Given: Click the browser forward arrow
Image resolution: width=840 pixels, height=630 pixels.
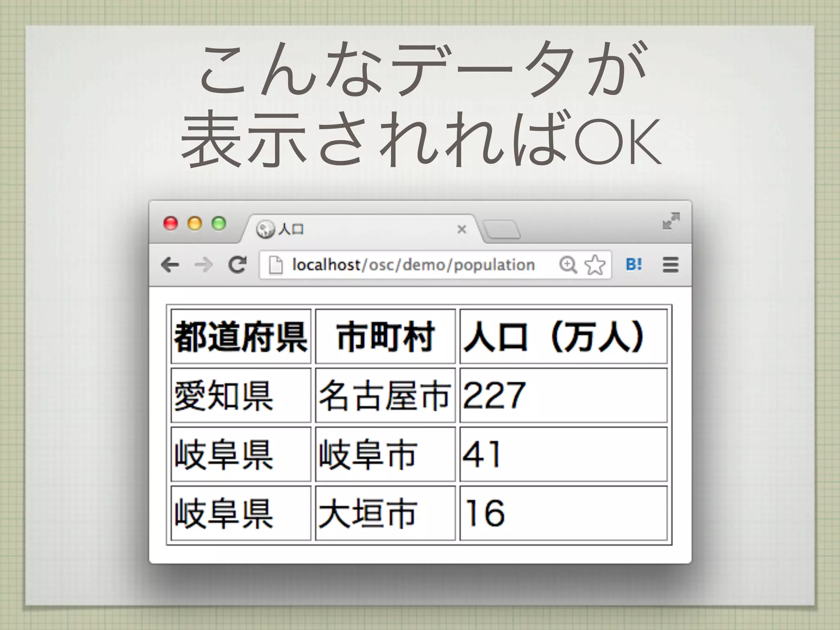Looking at the screenshot, I should [x=203, y=265].
